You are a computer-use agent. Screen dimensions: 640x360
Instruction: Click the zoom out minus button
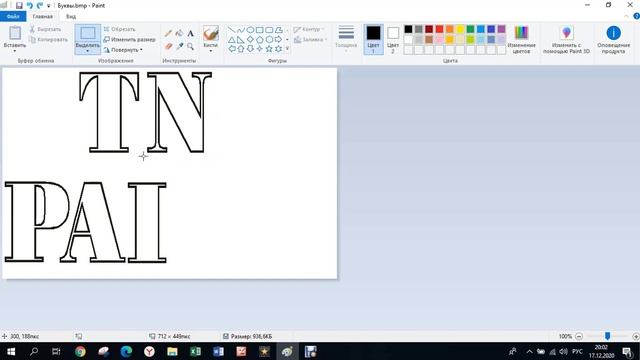[x=579, y=336]
